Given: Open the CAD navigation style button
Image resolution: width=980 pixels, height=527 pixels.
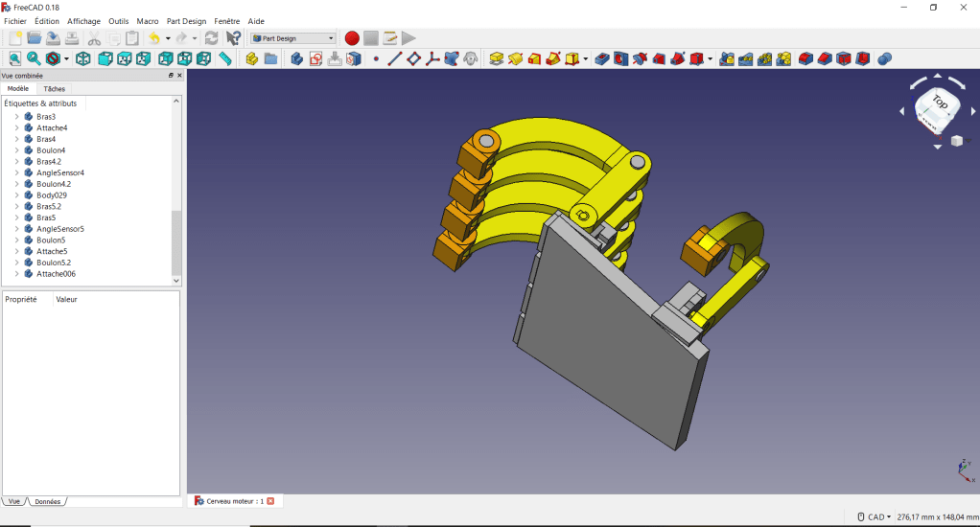Looking at the screenshot, I should 874,516.
